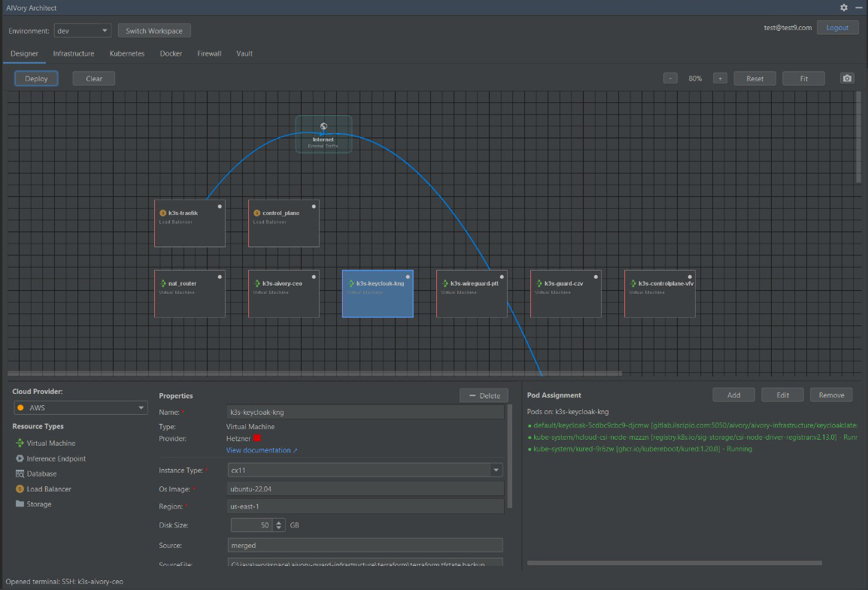Click the Clear button
Viewport: 868px width, 590px height.
point(94,78)
